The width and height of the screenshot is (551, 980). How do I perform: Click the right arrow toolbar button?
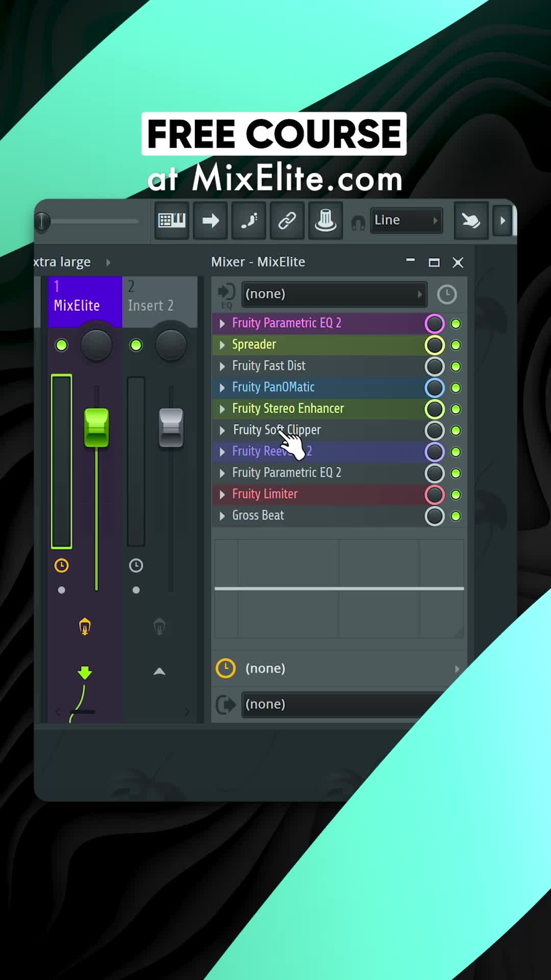point(210,220)
